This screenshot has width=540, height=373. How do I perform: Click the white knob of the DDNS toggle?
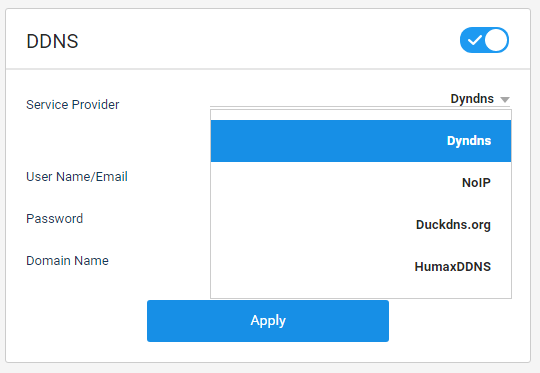(496, 40)
